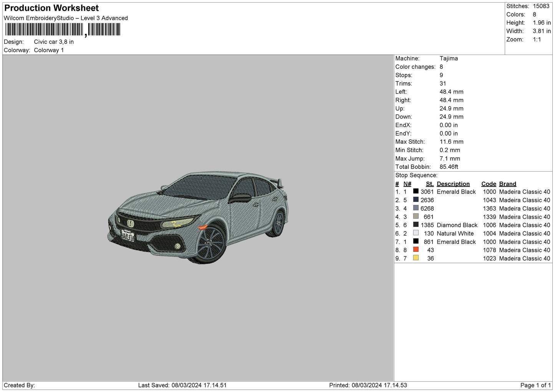Viewport: 555px width, 392px height.
Task: Click the 'Created By:' footer label
Action: [19, 385]
